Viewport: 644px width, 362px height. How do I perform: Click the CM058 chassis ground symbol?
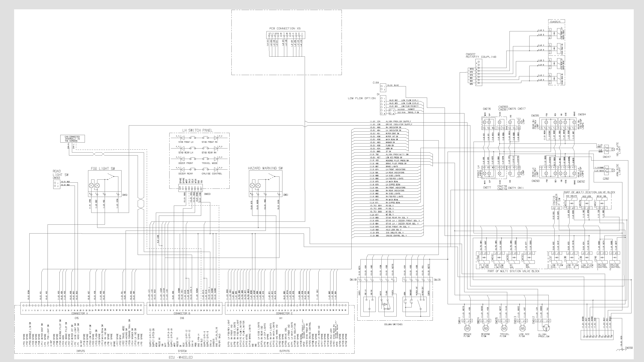(623, 349)
